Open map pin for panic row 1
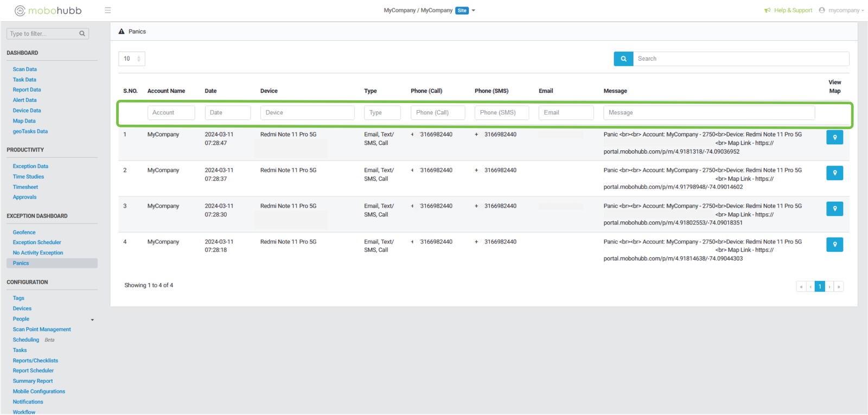868x415 pixels. (834, 137)
